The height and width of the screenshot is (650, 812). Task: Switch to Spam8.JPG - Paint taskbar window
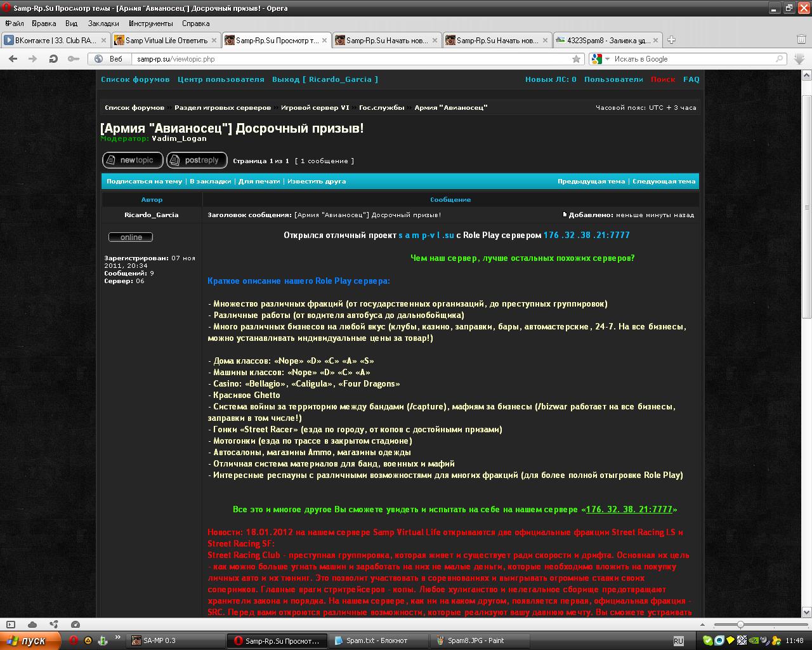click(481, 640)
